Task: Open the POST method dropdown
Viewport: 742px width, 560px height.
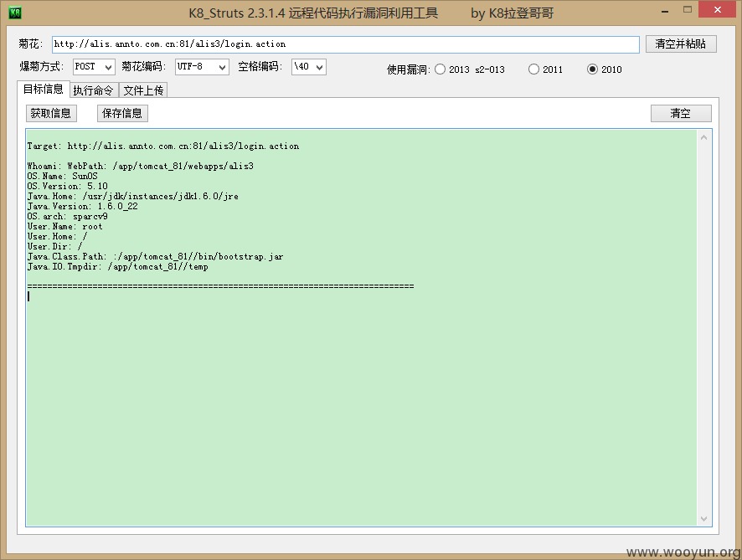Action: 94,67
